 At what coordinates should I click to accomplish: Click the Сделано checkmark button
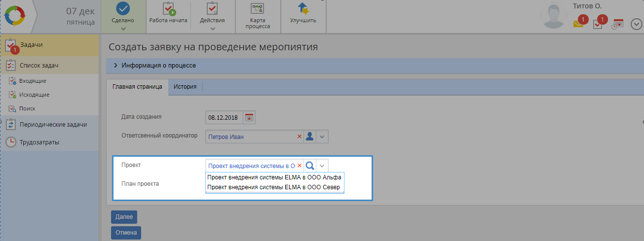click(x=123, y=10)
